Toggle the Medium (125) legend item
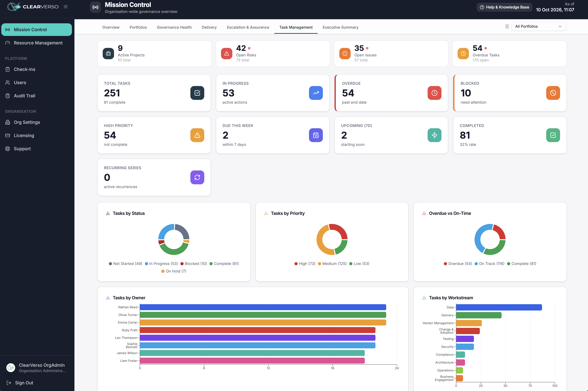588x391 pixels. click(332, 264)
